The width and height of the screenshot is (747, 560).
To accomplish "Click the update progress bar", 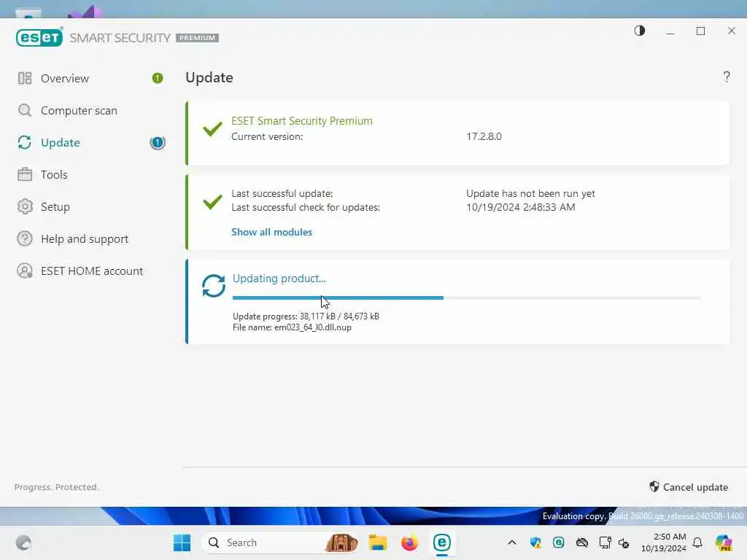I will pos(467,298).
